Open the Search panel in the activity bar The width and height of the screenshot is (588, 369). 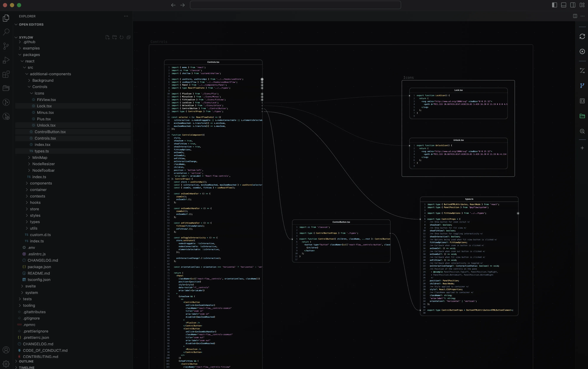tap(6, 32)
